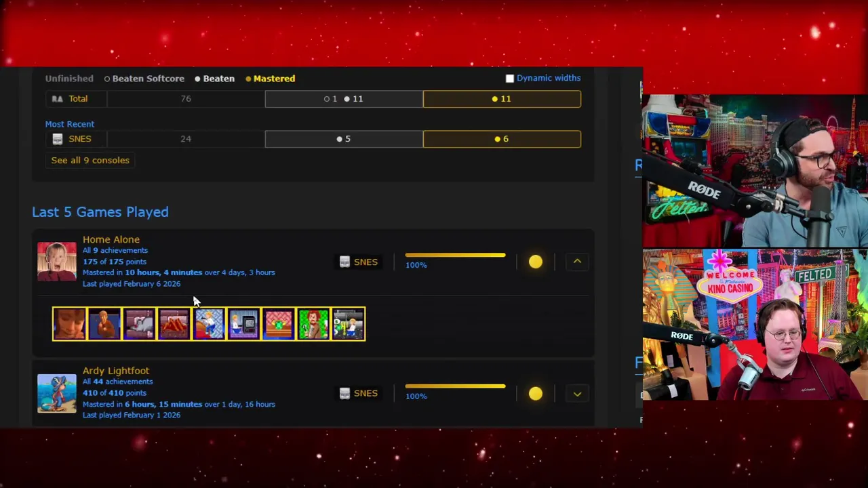Open the Home Alone game cover image
Viewport: 868px width, 488px height.
[x=57, y=261]
